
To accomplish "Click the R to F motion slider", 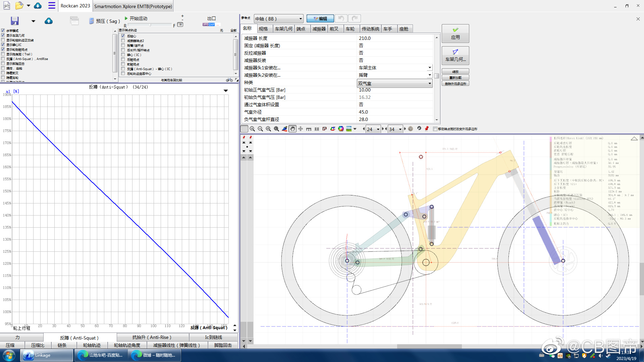I will click(x=150, y=25).
